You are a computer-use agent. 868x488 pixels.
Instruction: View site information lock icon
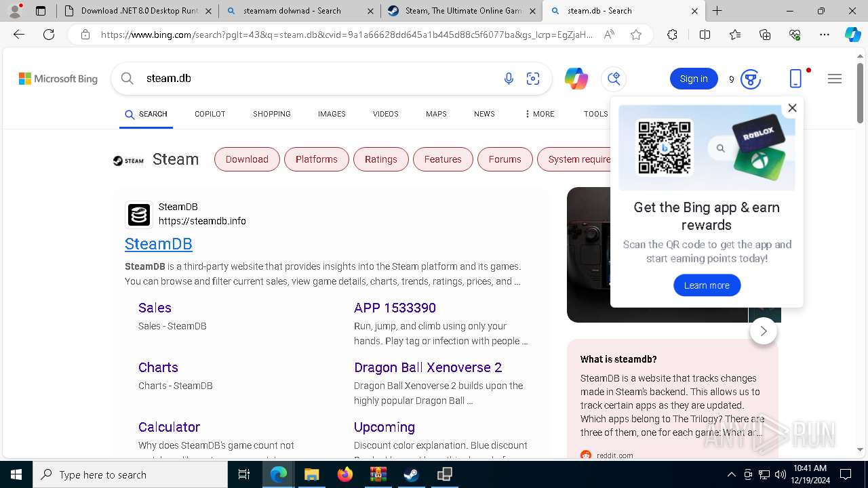point(85,35)
